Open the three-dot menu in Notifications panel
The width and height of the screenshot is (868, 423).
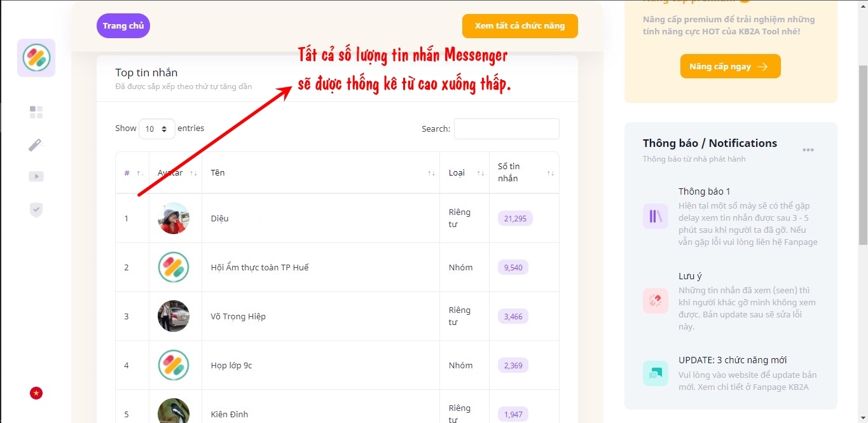pyautogui.click(x=808, y=150)
